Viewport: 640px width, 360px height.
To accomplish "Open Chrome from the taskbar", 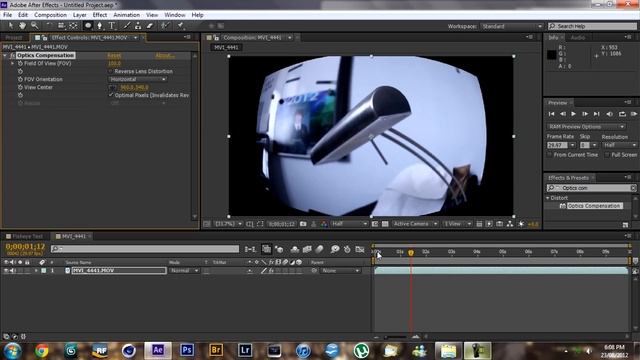I will point(41,351).
